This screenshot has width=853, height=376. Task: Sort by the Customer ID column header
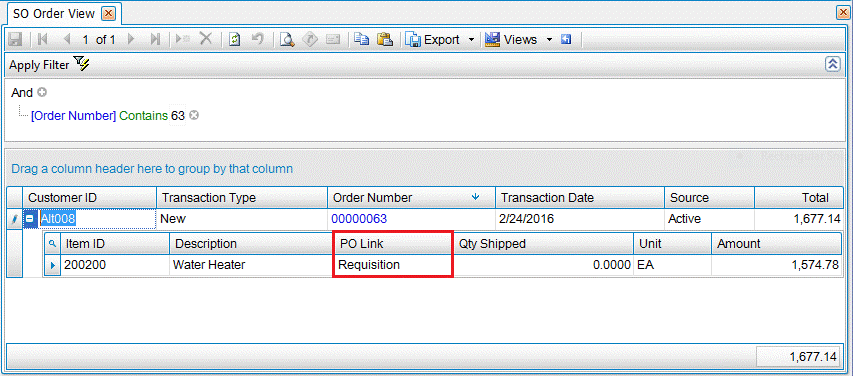pos(89,198)
